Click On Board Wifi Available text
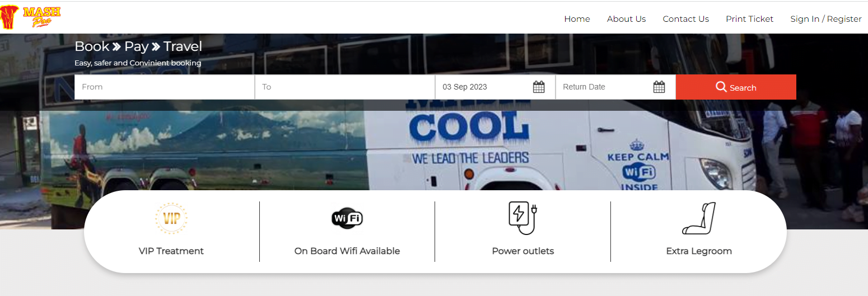Viewport: 868px width, 296px height. (x=347, y=251)
